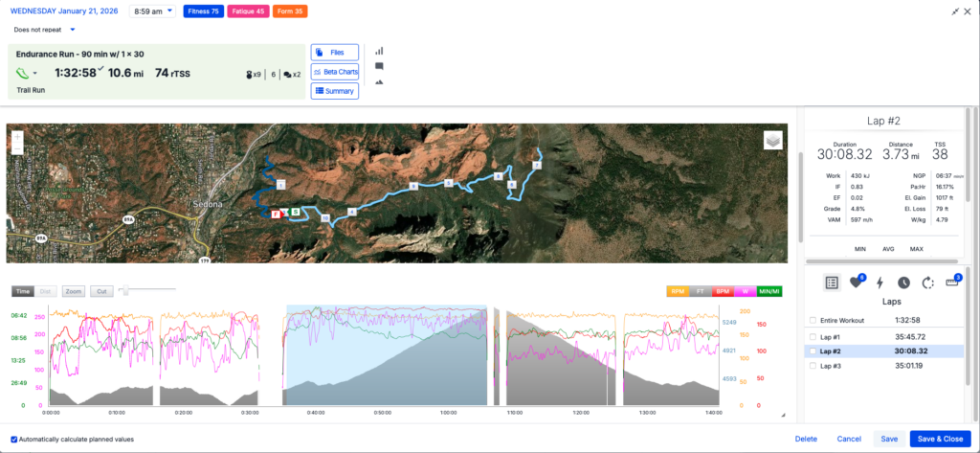Disable automatically calculate planned values
This screenshot has width=980, height=453.
[12, 439]
